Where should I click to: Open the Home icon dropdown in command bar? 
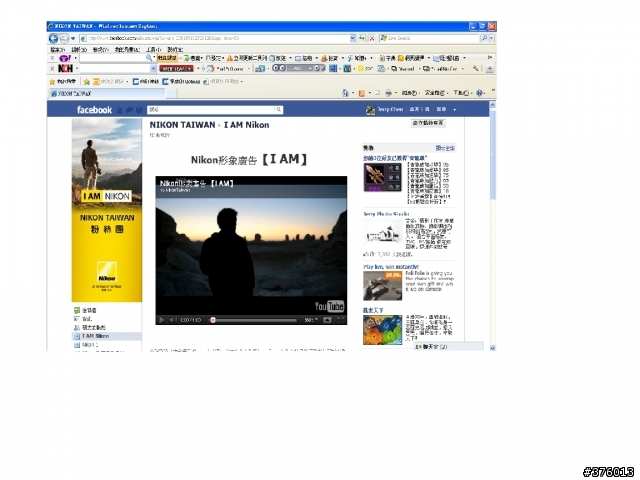[353, 93]
